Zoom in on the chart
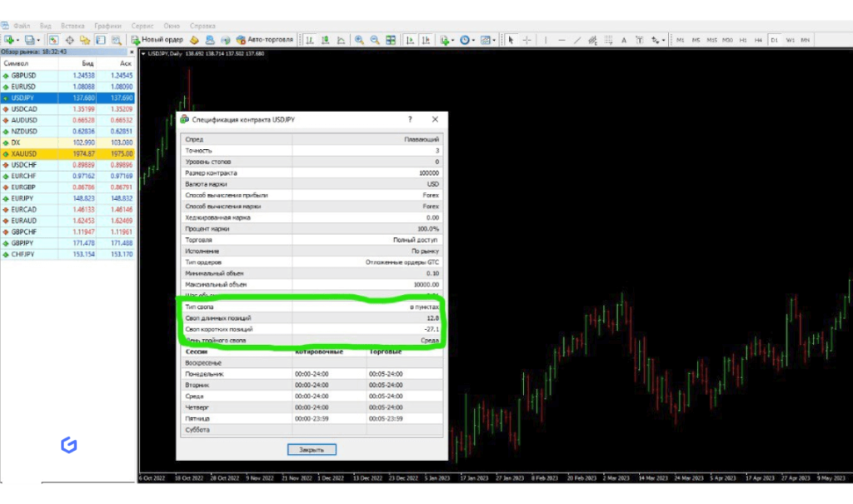Screen dimensions: 853x504 point(359,40)
